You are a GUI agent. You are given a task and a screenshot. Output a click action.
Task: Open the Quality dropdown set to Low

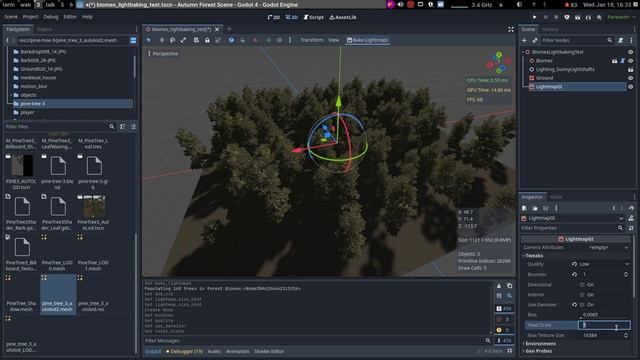604,264
